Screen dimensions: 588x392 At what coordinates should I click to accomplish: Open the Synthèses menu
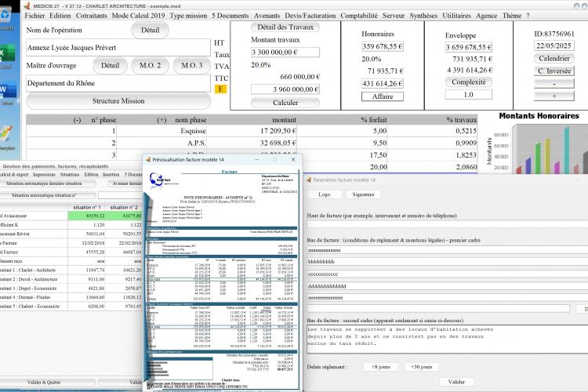click(x=423, y=16)
